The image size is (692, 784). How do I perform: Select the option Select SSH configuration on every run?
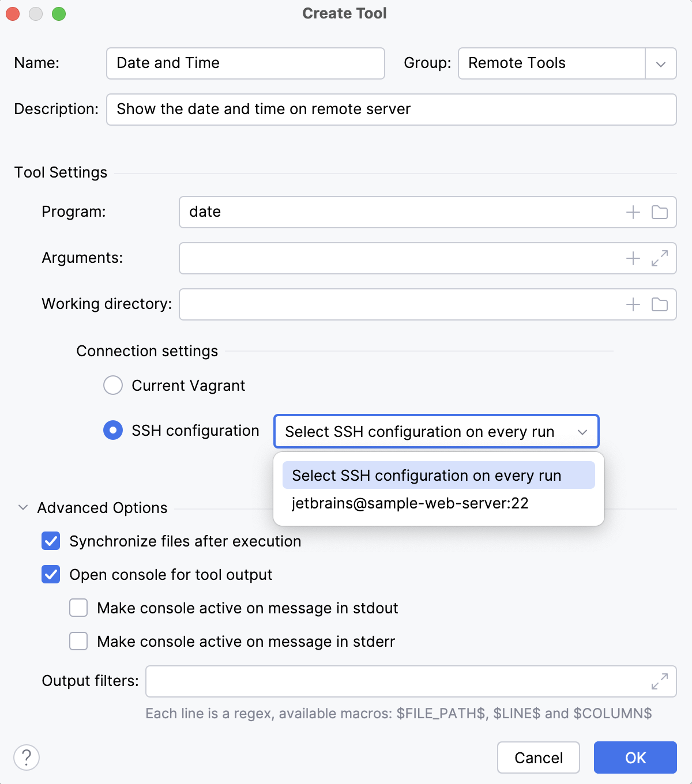coord(426,475)
